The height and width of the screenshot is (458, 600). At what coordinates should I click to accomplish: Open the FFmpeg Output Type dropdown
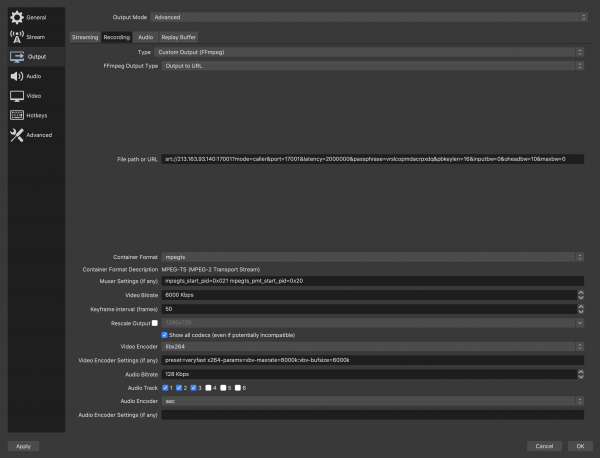(372, 66)
